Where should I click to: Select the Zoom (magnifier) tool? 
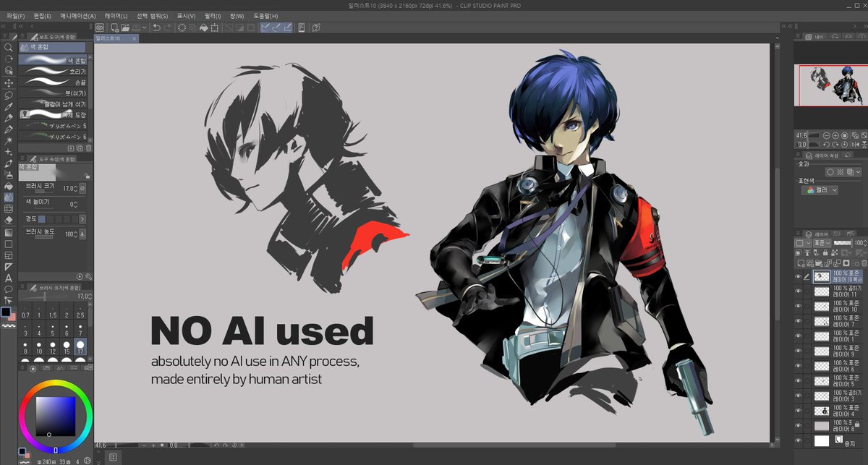point(9,47)
